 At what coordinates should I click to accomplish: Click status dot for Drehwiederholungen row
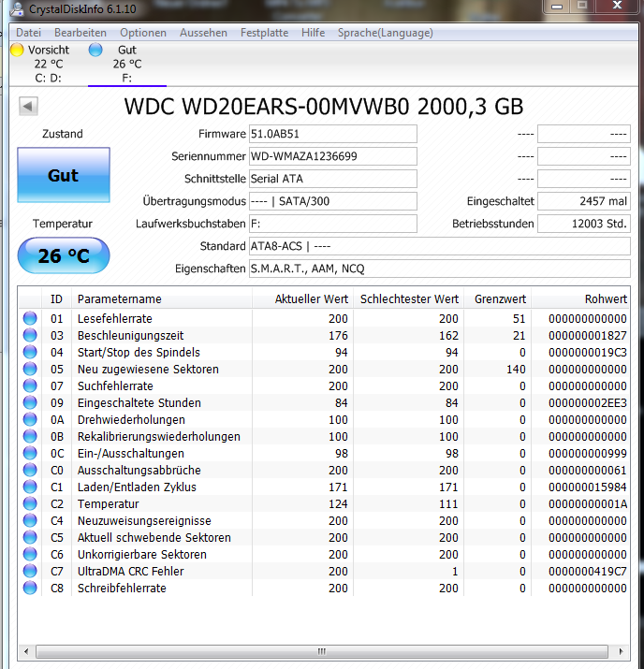click(x=30, y=419)
